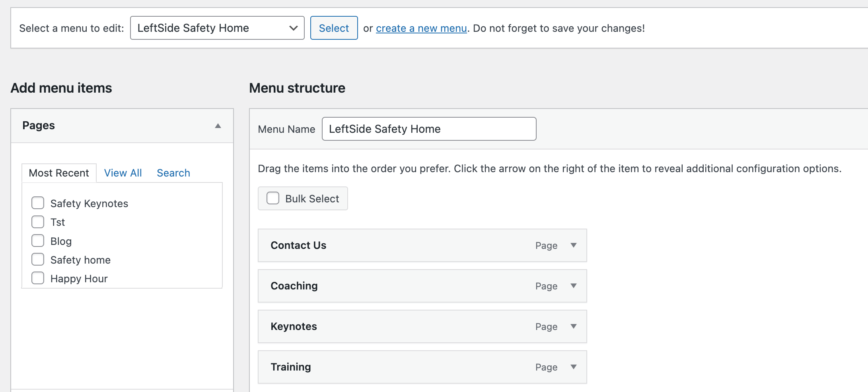
Task: Click the Safety Keynotes page label
Action: 89,204
